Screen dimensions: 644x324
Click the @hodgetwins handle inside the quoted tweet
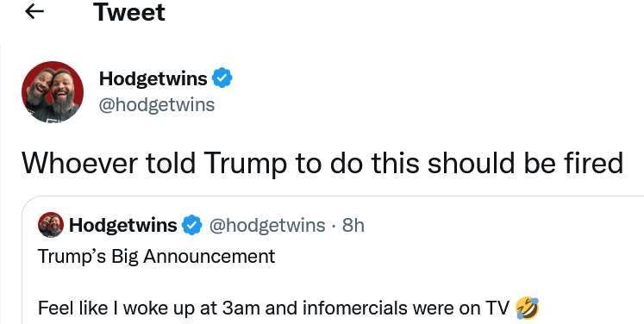[x=267, y=225]
